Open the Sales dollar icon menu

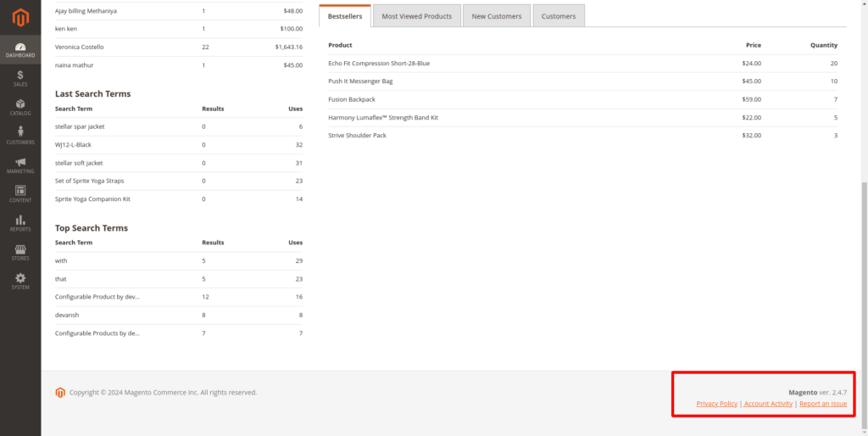(20, 79)
